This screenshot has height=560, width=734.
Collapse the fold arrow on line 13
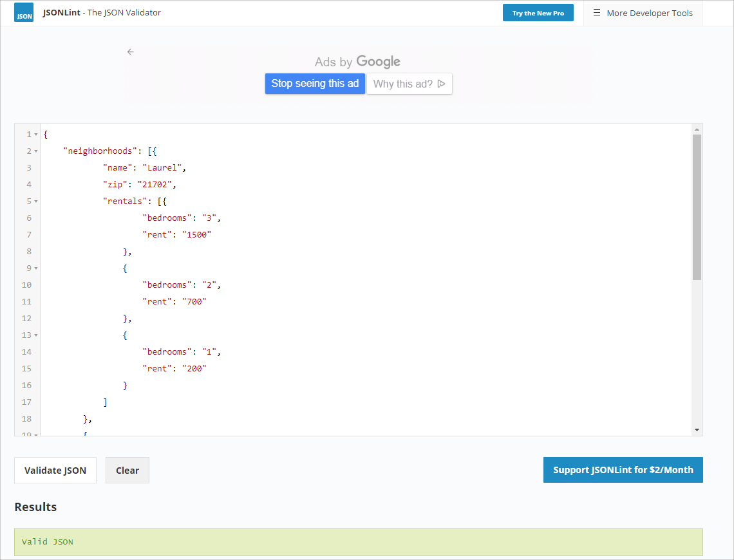point(36,335)
